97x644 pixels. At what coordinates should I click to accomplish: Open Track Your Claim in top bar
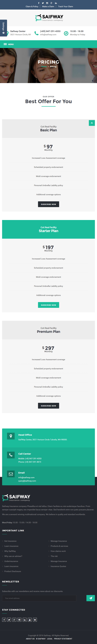(66, 6)
